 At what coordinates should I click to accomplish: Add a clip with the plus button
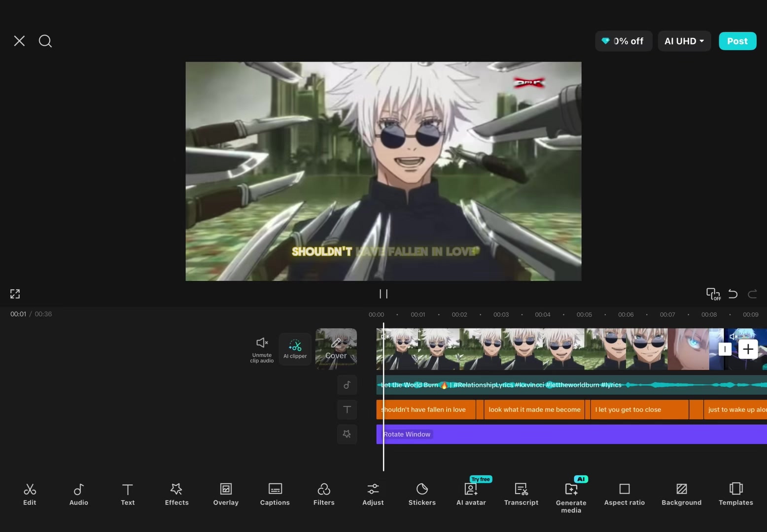tap(748, 349)
